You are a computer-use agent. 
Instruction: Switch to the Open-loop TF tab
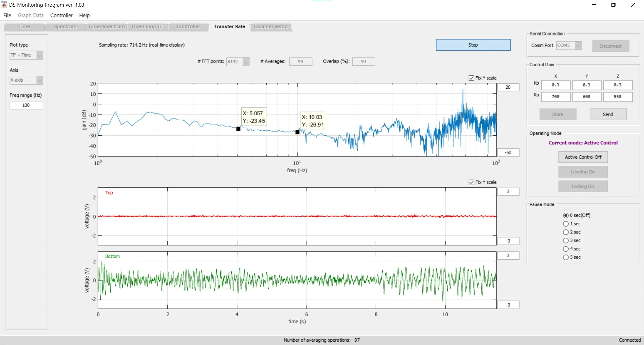pos(147,27)
